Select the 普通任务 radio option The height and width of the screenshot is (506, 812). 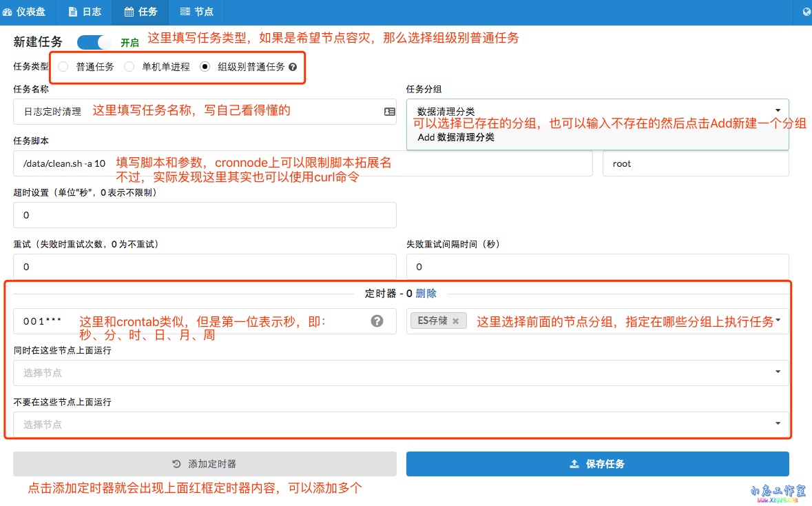click(x=63, y=66)
